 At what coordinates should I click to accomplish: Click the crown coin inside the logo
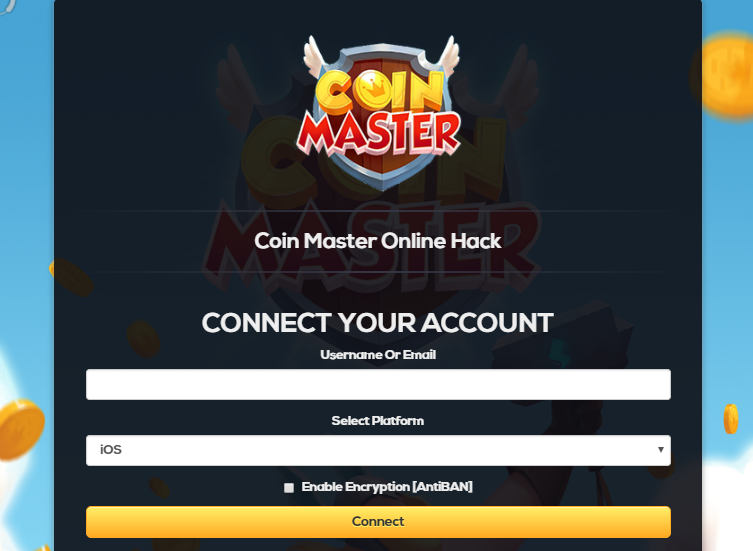click(375, 90)
